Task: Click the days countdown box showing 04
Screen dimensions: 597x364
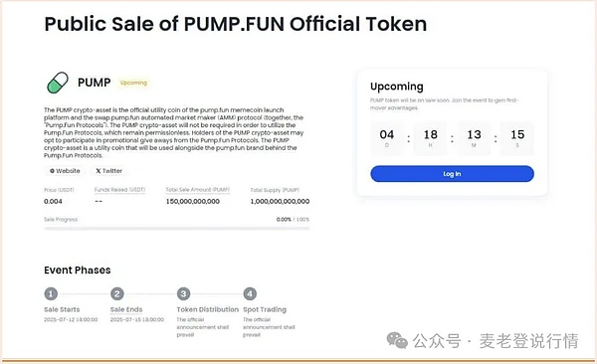Action: [387, 138]
